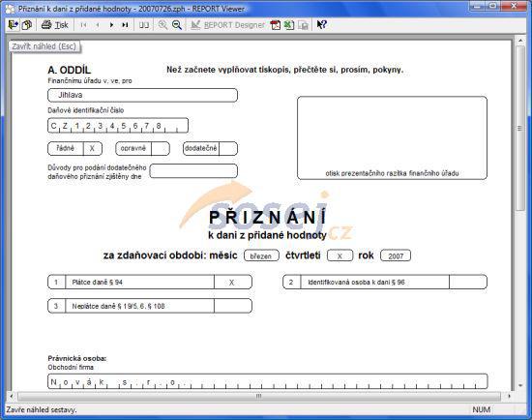
Task: Click the čtvrtletí field with x
Action: coord(340,255)
